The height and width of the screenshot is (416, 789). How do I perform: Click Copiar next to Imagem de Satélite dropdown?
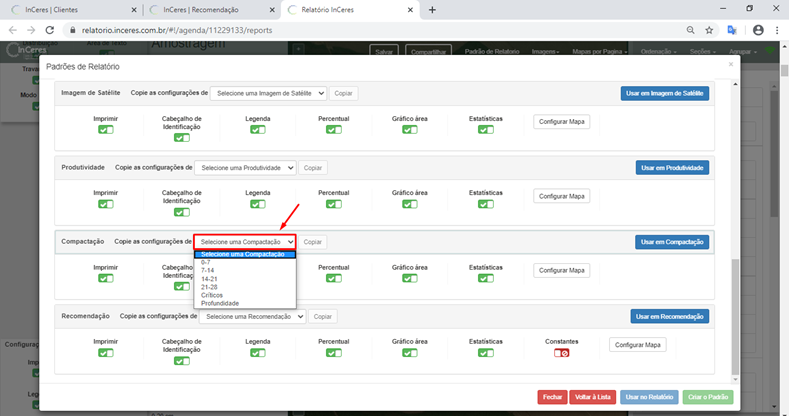(x=344, y=94)
